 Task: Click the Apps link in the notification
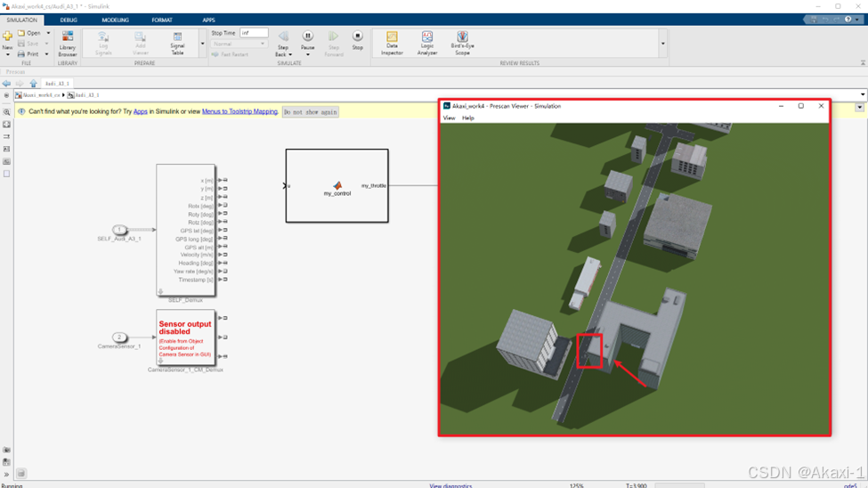click(141, 112)
